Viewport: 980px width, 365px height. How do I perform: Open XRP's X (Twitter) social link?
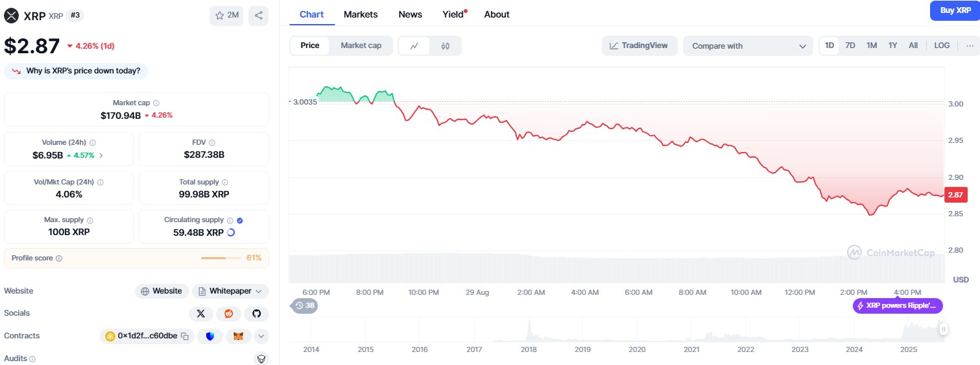[x=200, y=314]
